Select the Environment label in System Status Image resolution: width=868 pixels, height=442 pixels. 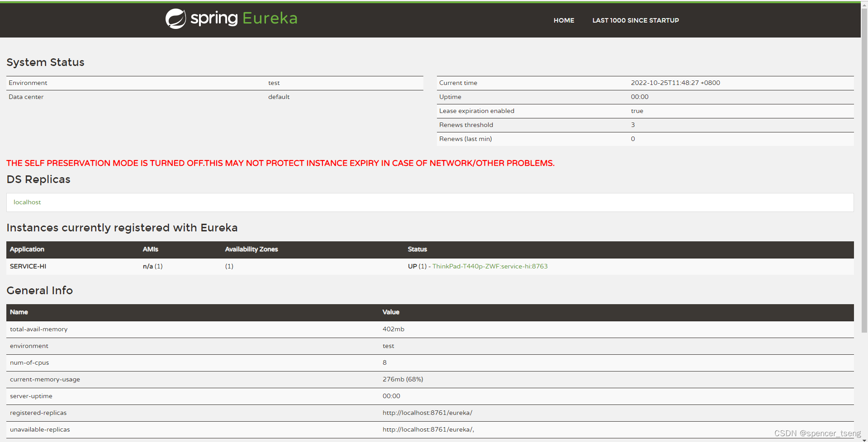click(28, 83)
